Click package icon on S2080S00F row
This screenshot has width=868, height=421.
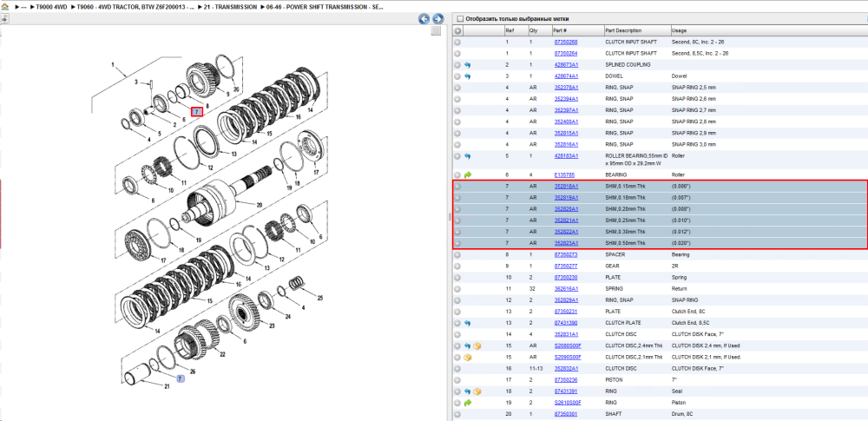(477, 345)
